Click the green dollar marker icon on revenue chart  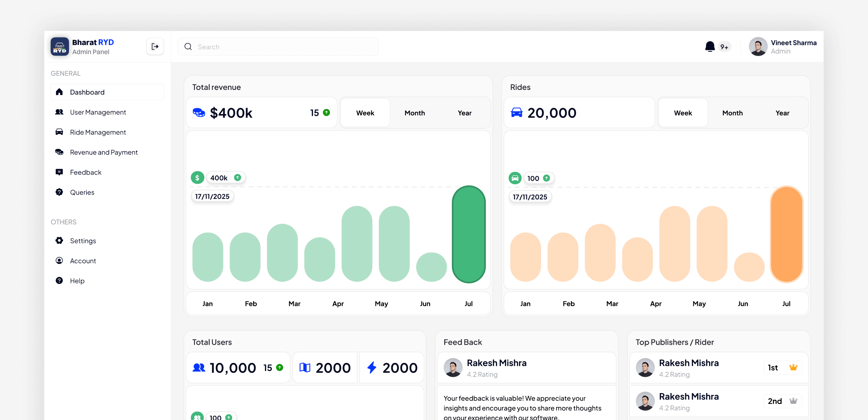pos(197,178)
